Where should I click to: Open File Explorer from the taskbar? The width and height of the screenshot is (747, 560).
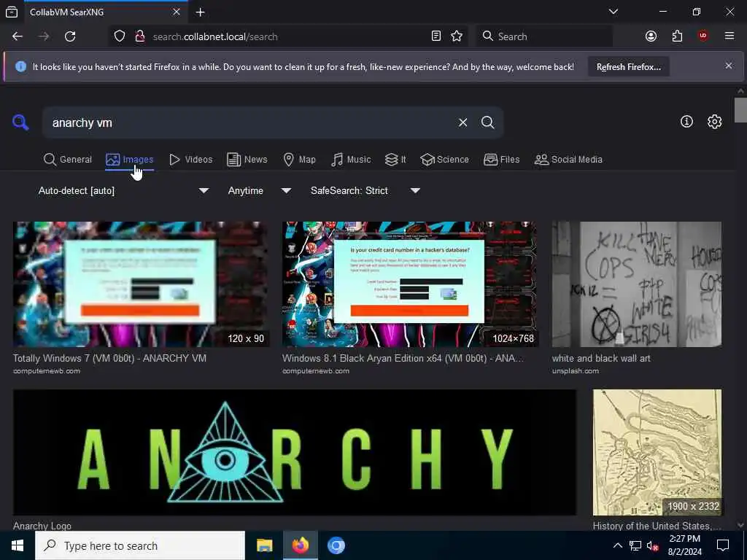(x=264, y=545)
